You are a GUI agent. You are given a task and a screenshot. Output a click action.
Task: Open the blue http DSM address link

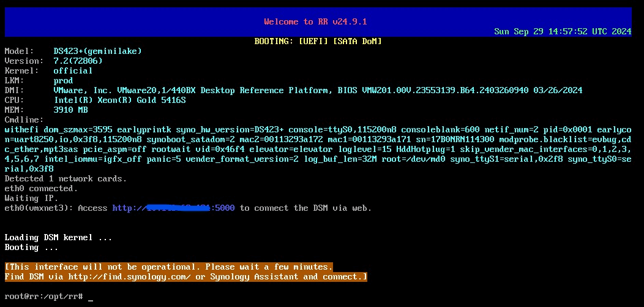point(173,208)
